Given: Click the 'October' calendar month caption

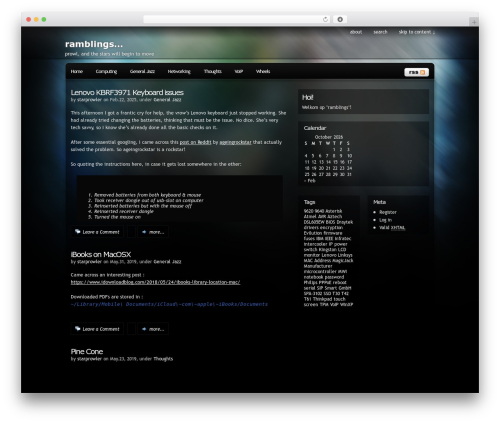Looking at the screenshot, I should tap(329, 137).
